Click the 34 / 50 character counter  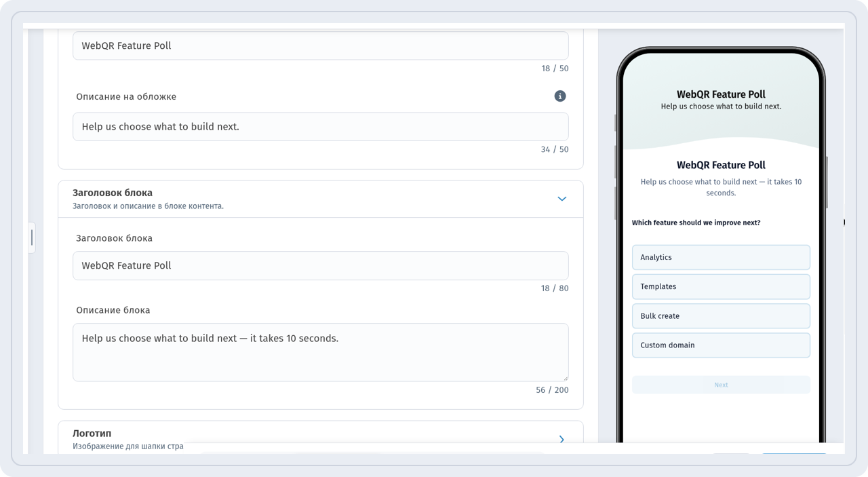point(555,149)
